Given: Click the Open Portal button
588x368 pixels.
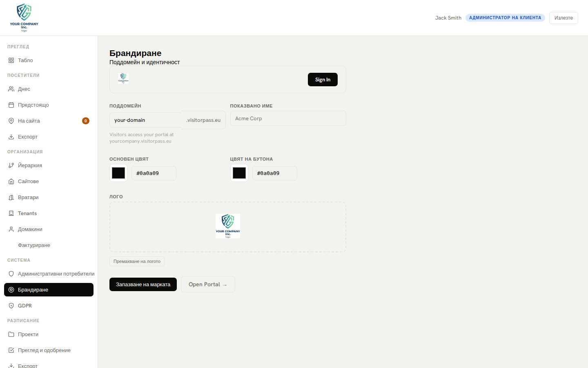Looking at the screenshot, I should [208, 285].
